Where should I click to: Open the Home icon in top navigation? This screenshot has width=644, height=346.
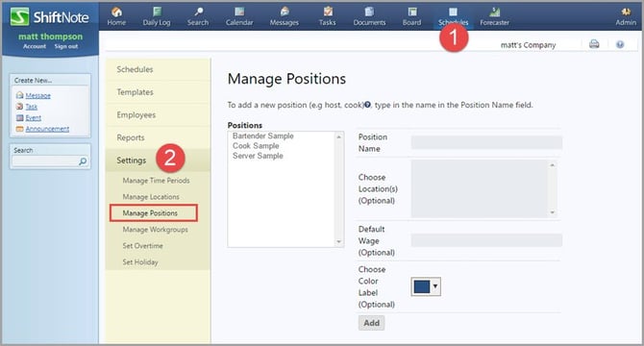116,12
